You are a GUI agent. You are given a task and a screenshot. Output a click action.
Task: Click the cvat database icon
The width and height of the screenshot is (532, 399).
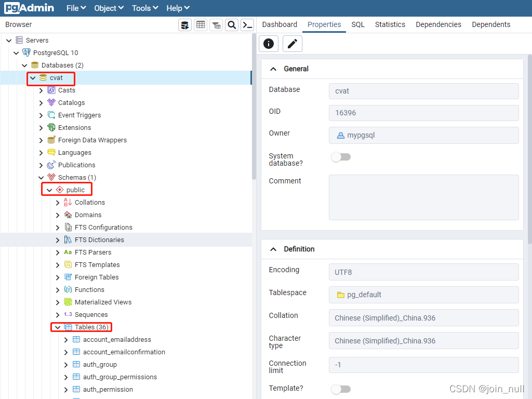click(43, 78)
